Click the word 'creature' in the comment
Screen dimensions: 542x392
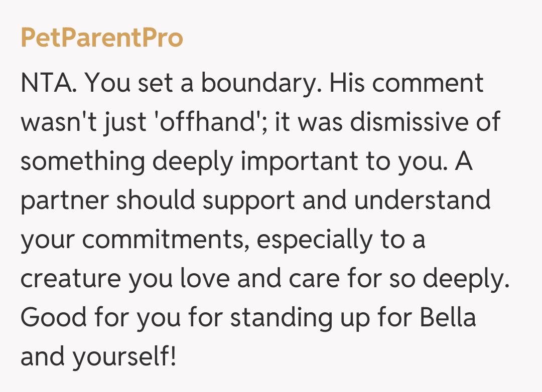[70, 280]
